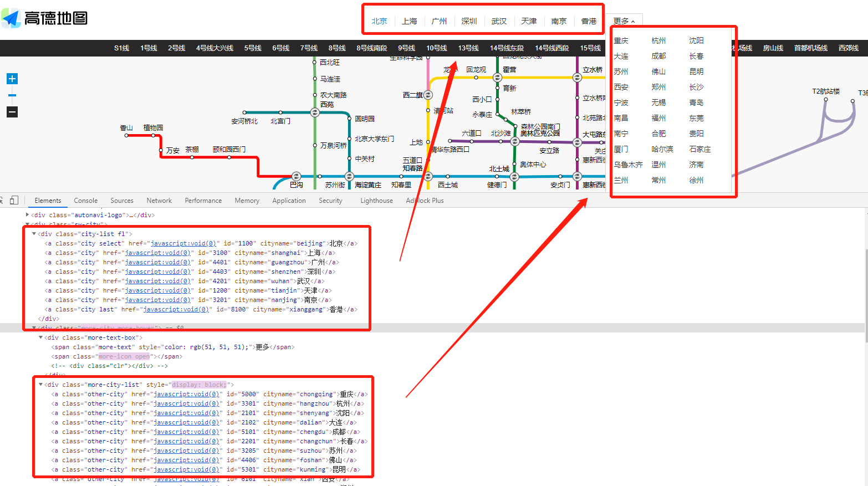Select 广州 in the city bar

point(439,21)
